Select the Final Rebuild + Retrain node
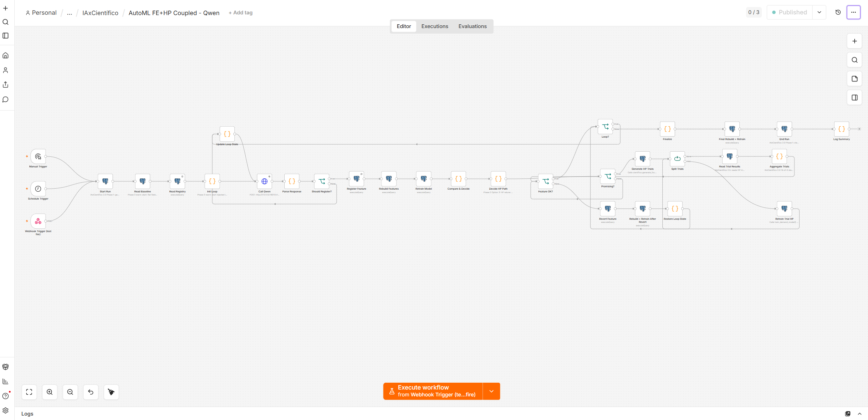 pos(732,129)
